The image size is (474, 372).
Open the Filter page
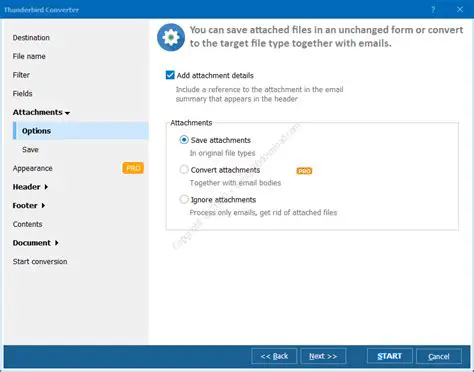tap(21, 75)
